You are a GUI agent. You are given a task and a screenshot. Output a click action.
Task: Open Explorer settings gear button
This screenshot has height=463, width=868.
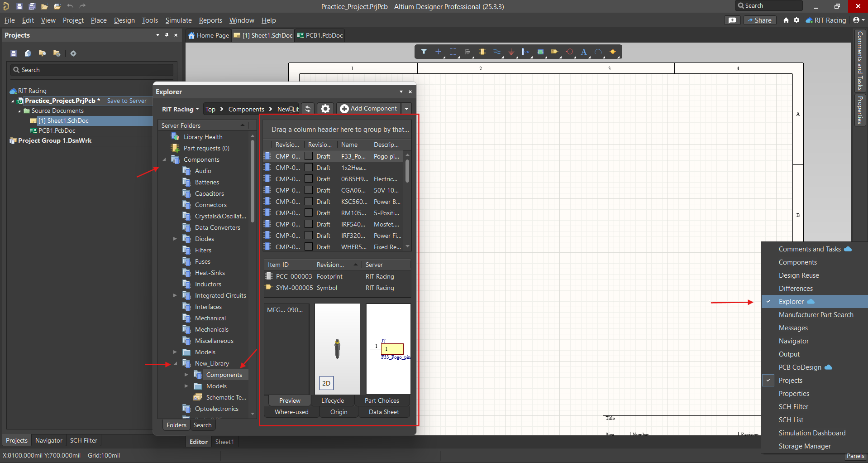[325, 109]
